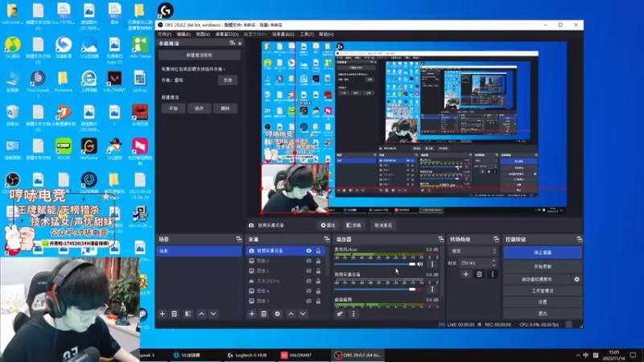Screen dimensions: 644x362
Task: Click Stop Streaming button in Controls
Action: coord(543,253)
